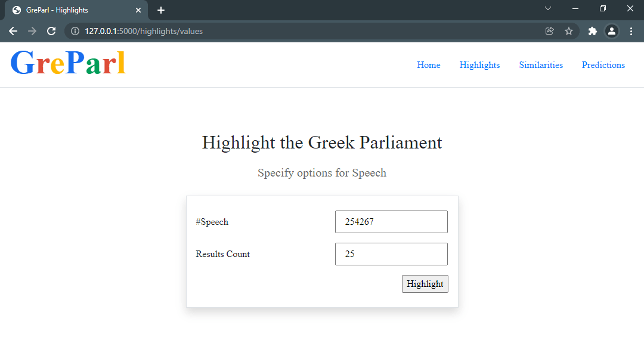Reload the page using the refresh icon

tap(51, 31)
